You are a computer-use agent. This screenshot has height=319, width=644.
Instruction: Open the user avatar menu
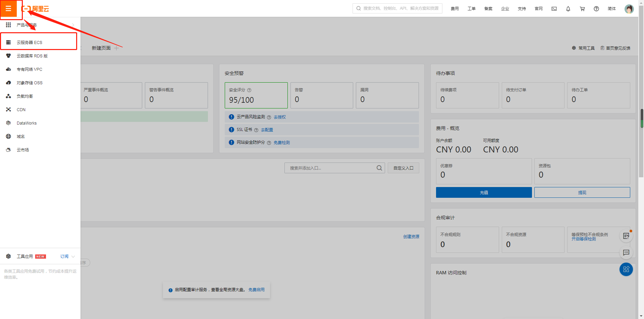(629, 9)
